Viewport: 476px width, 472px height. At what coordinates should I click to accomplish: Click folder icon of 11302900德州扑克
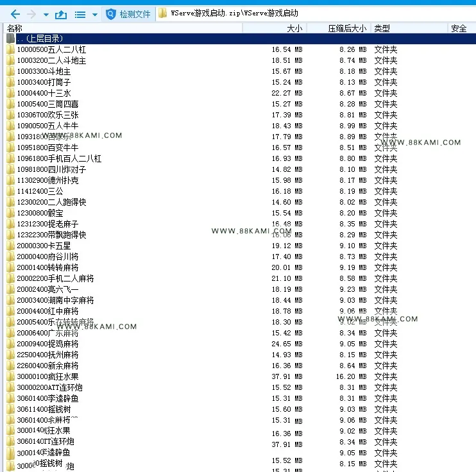[10, 180]
